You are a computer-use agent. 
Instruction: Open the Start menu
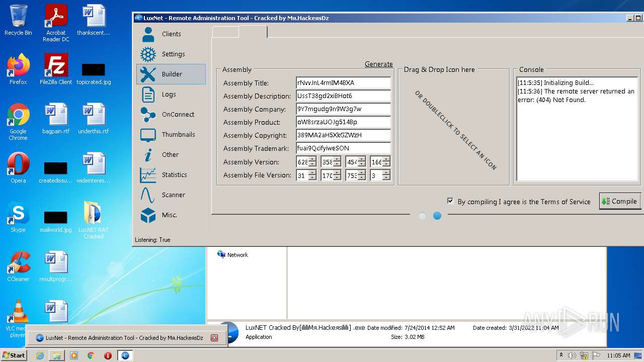pyautogui.click(x=14, y=355)
